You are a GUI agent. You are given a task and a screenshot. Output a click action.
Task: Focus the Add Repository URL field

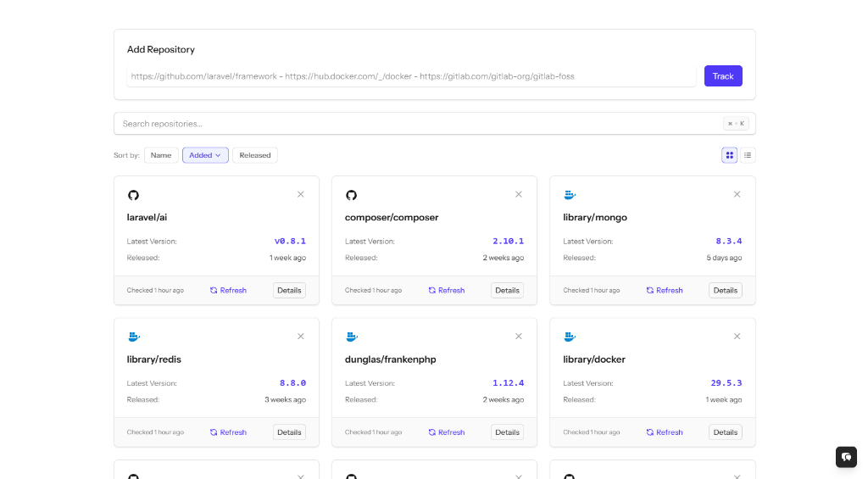tap(411, 76)
